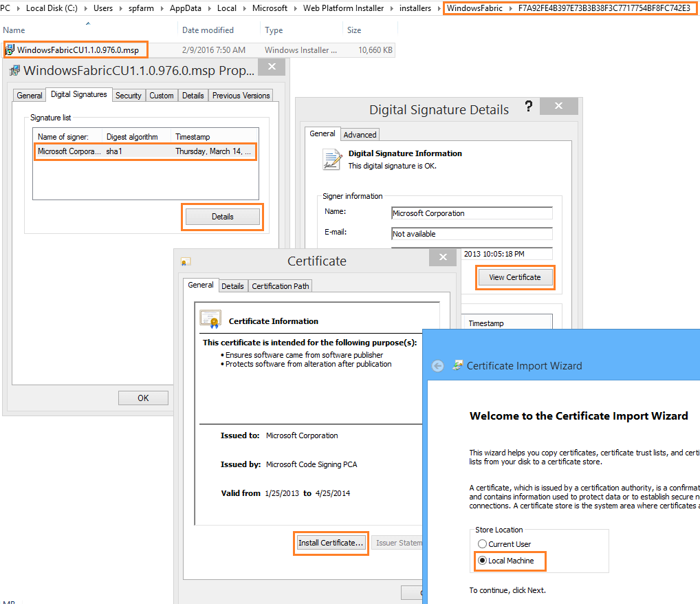
Task: Click the Certificate Import Wizard title icon
Action: click(457, 365)
